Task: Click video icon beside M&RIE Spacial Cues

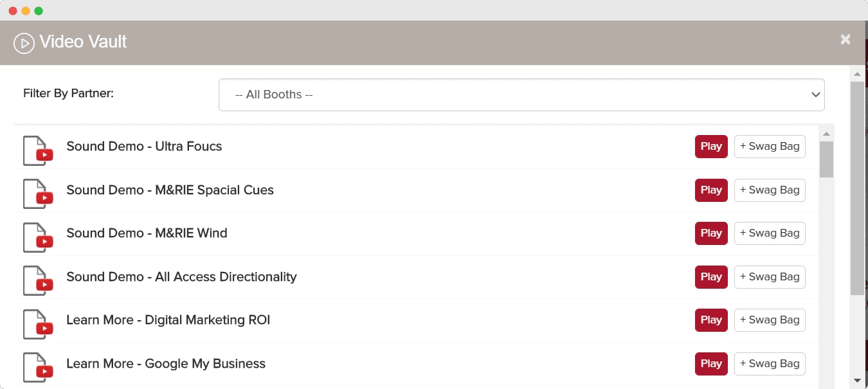Action: [38, 194]
